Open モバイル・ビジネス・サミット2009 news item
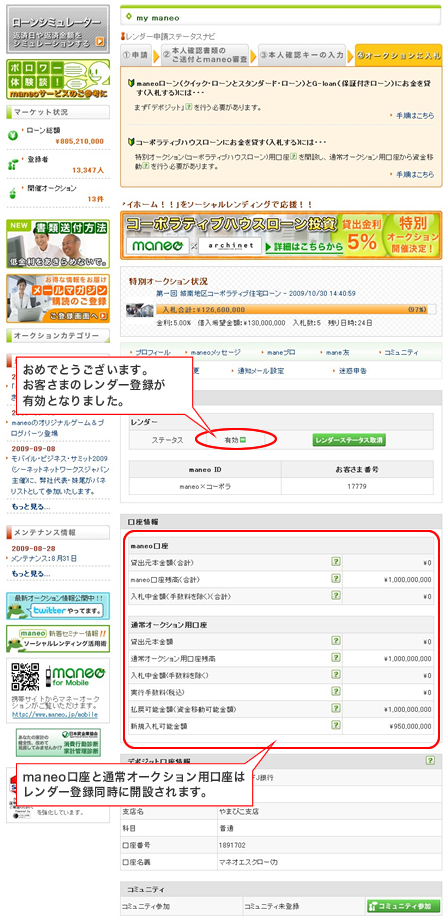This screenshot has height=921, width=448. (58, 476)
